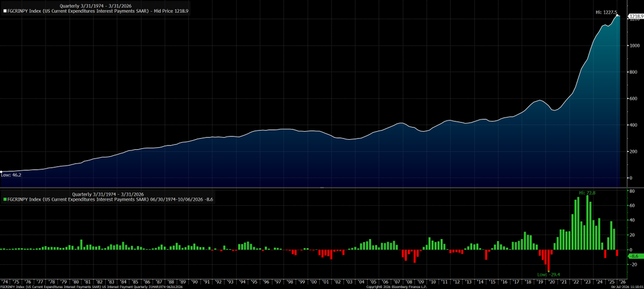The image size is (644, 289).
Task: Click the '95 year label on time axis
Action: tap(254, 281)
